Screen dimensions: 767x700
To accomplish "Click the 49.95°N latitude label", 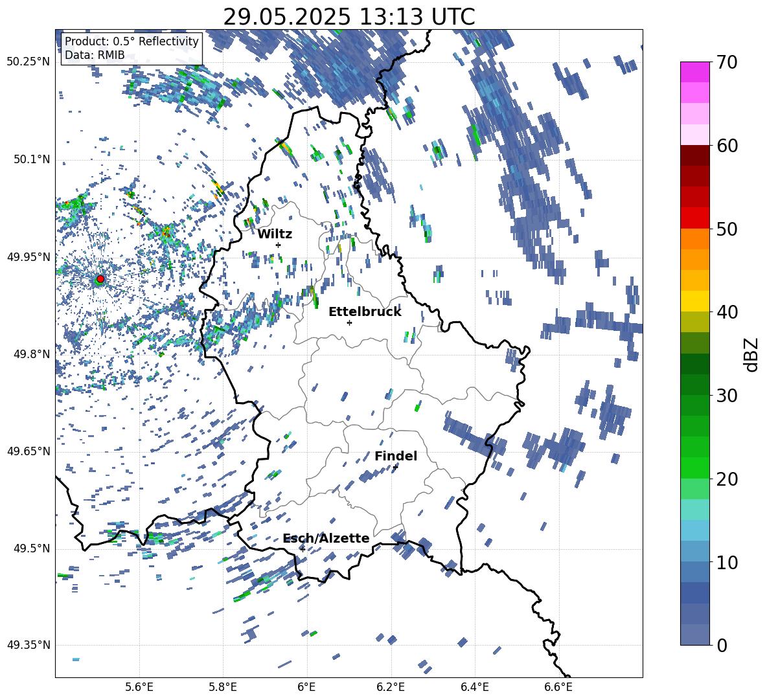I will point(29,257).
